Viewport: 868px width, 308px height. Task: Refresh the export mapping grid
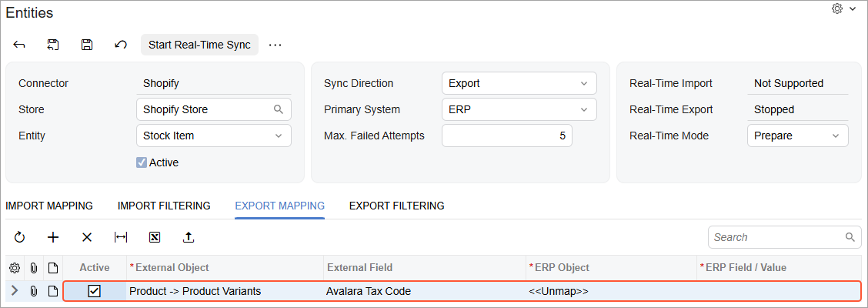click(x=19, y=237)
